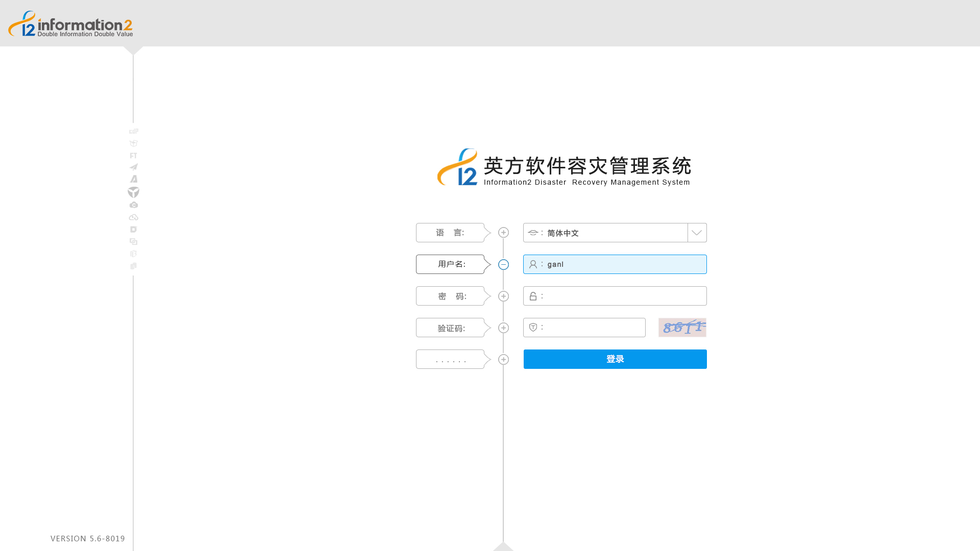Toggle the plus circle beside 语言
Screen dimensions: 980x551
tap(503, 233)
